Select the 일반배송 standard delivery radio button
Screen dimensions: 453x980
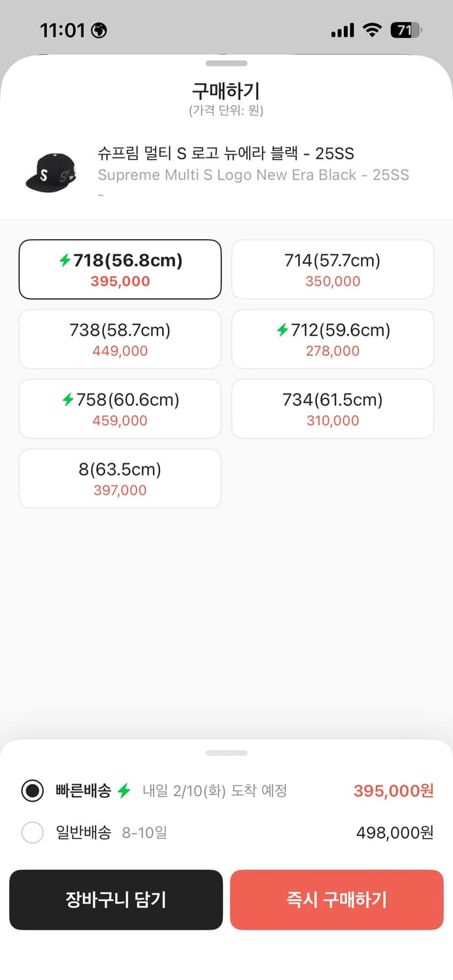pyautogui.click(x=33, y=833)
